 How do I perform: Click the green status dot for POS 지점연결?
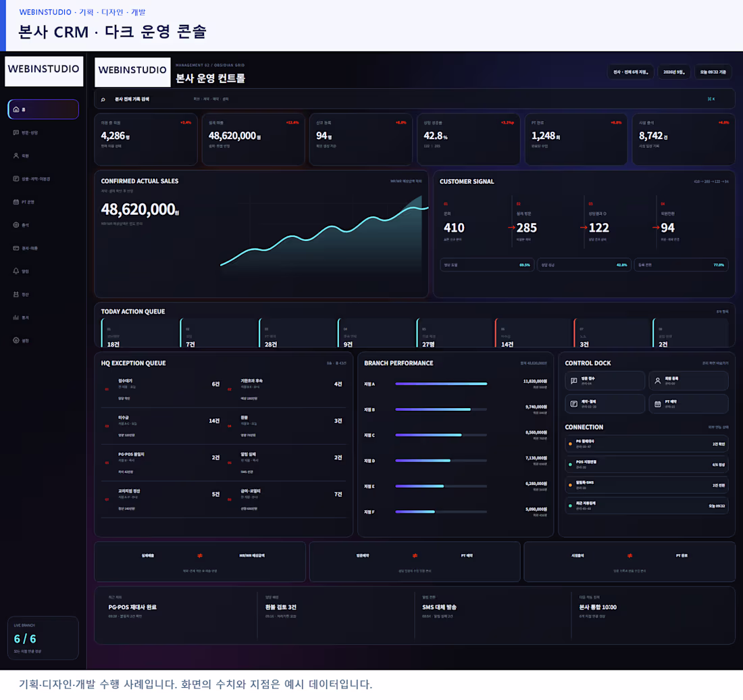(570, 464)
